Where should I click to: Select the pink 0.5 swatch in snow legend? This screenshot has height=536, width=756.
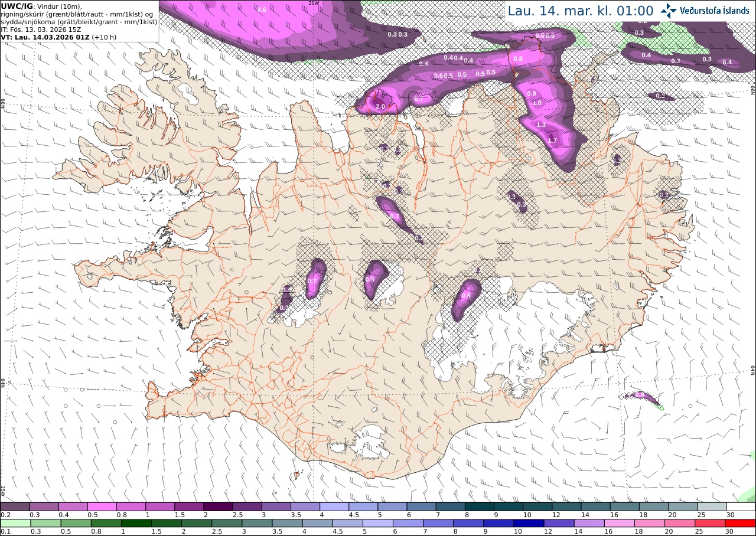click(x=102, y=506)
